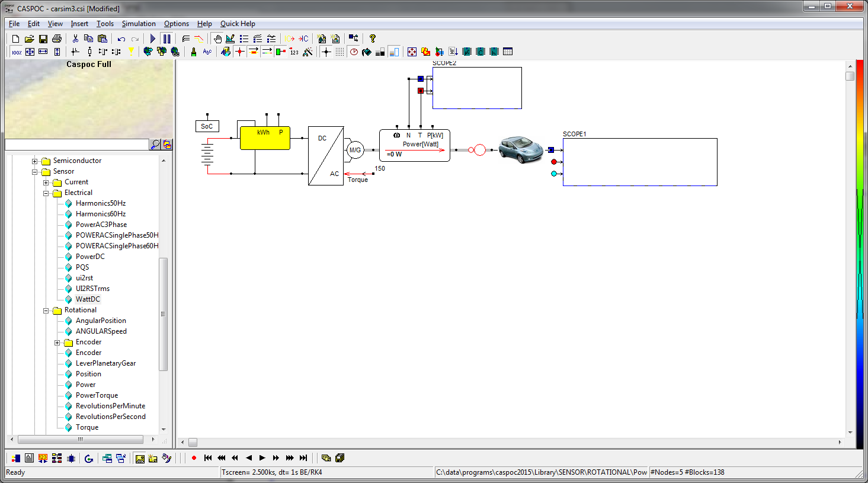The width and height of the screenshot is (868, 483).
Task: Select the RevolutionsPerMinute tree item
Action: click(110, 406)
